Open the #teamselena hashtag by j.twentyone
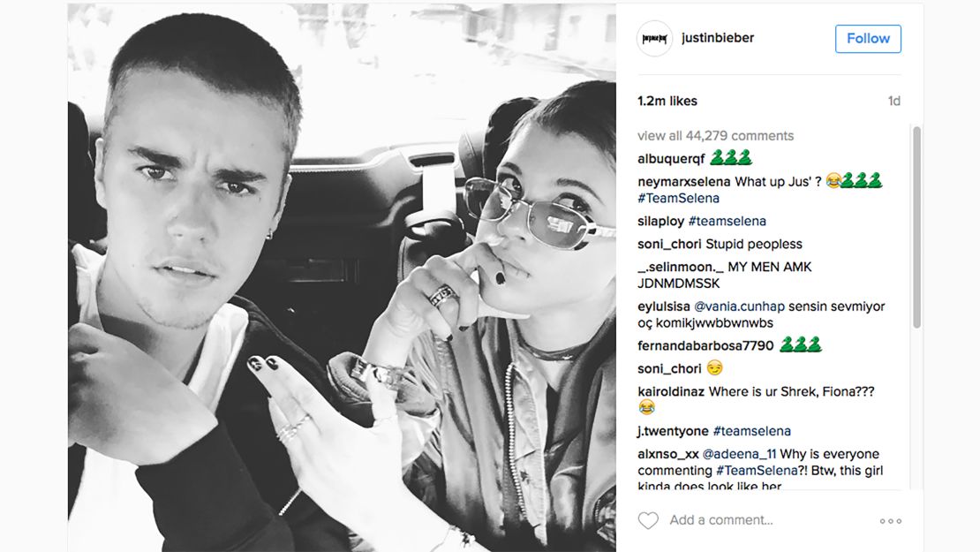 pos(752,431)
